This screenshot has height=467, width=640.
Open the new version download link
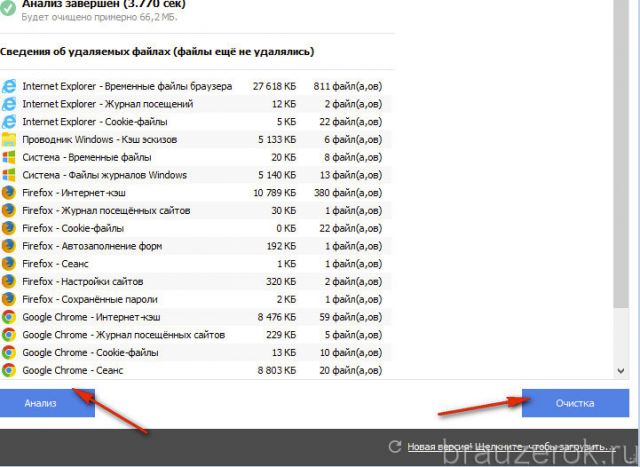(x=511, y=447)
